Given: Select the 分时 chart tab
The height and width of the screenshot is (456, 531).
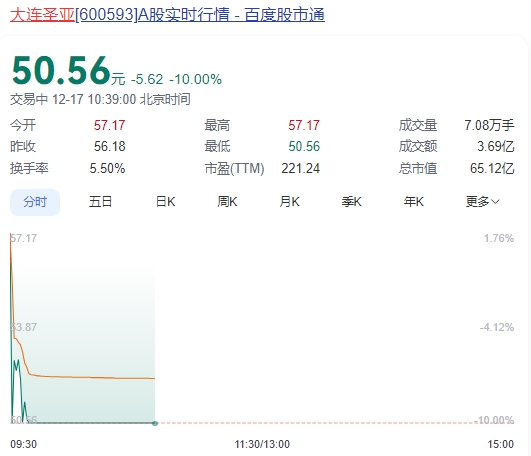Looking at the screenshot, I should pos(35,202).
